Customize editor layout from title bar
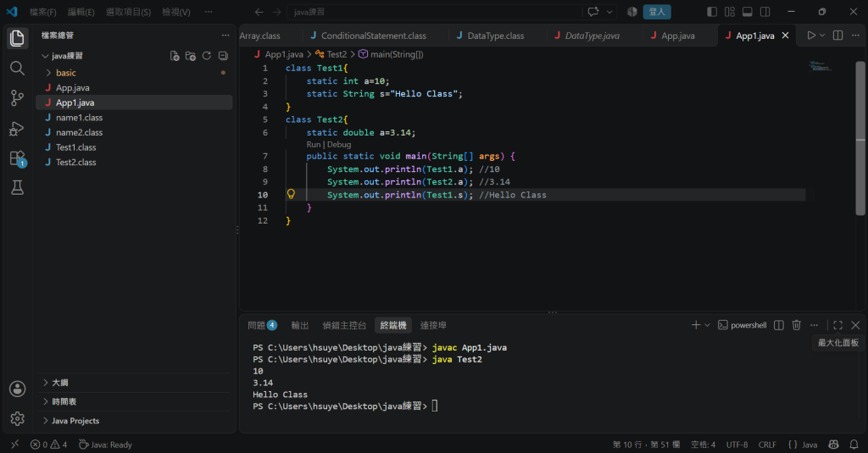Viewport: 868px width, 453px height. click(x=730, y=12)
